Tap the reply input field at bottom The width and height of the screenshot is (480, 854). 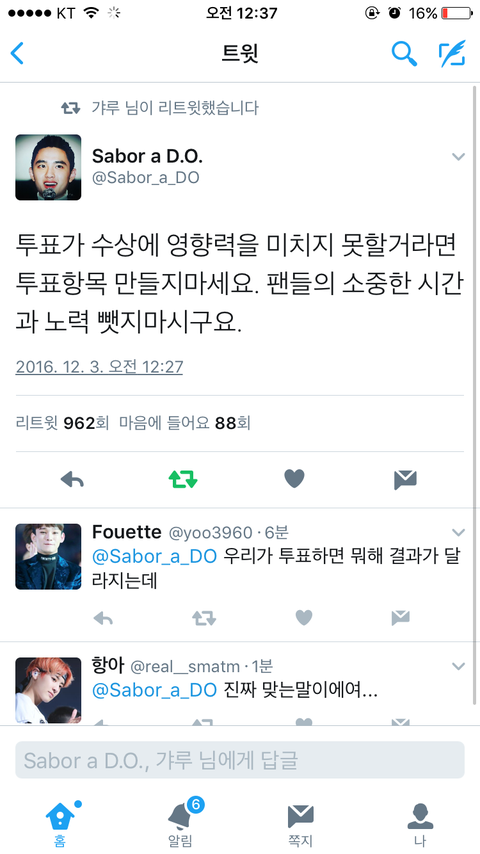click(x=240, y=760)
